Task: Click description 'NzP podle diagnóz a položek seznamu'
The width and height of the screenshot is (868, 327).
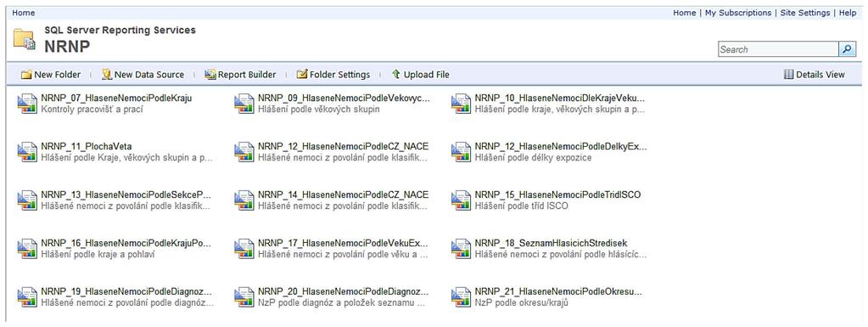Action: pyautogui.click(x=342, y=303)
